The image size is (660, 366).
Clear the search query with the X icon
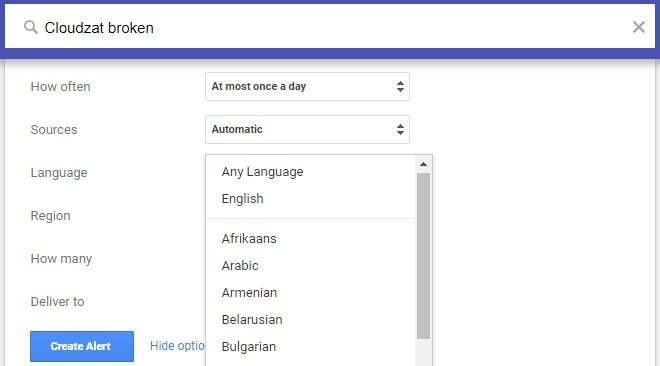point(639,27)
